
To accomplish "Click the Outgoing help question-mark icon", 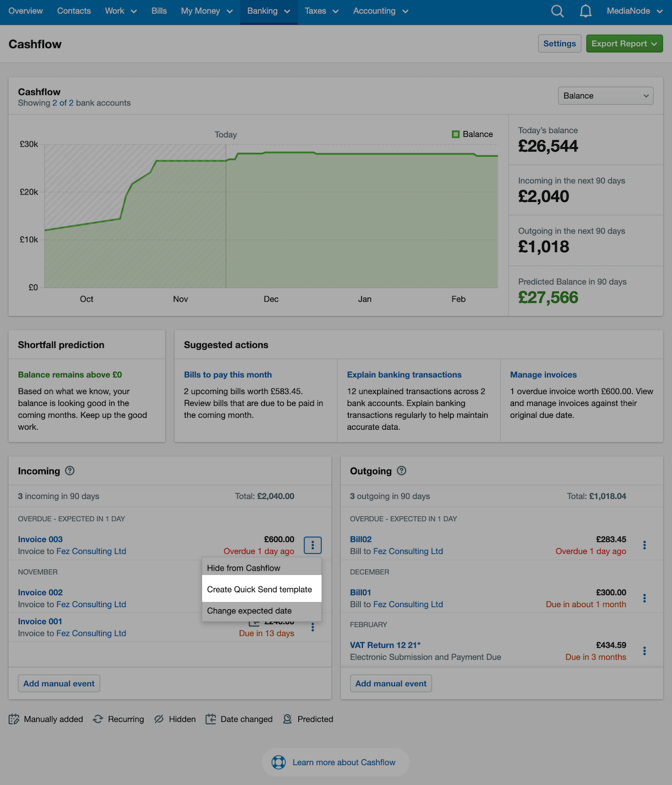I will pyautogui.click(x=402, y=471).
